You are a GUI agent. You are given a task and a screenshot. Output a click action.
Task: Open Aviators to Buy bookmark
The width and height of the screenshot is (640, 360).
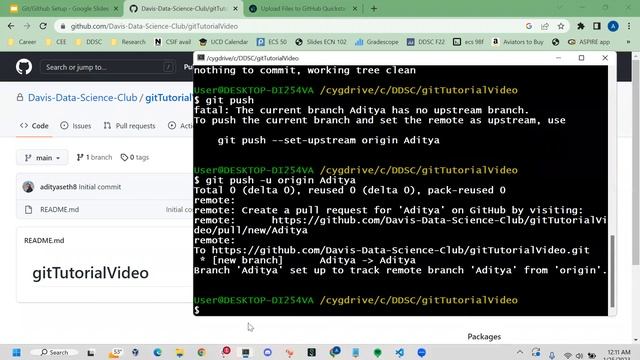click(518, 42)
